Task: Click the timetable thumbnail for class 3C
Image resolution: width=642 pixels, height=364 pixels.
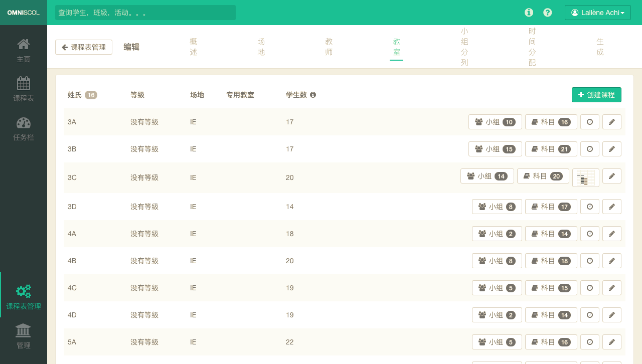Action: 585,177
